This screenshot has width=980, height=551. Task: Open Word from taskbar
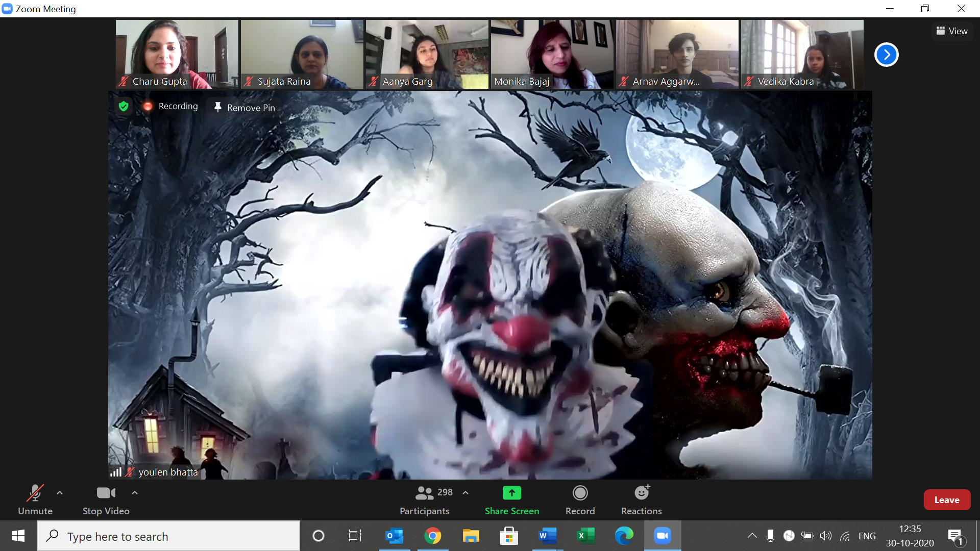[x=547, y=536]
